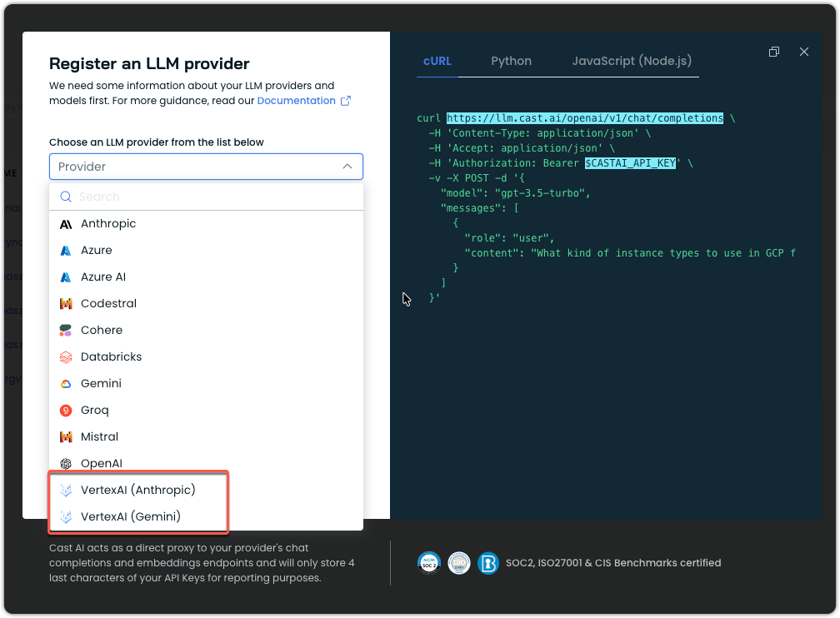Pick Codestral as provider

[207, 304]
